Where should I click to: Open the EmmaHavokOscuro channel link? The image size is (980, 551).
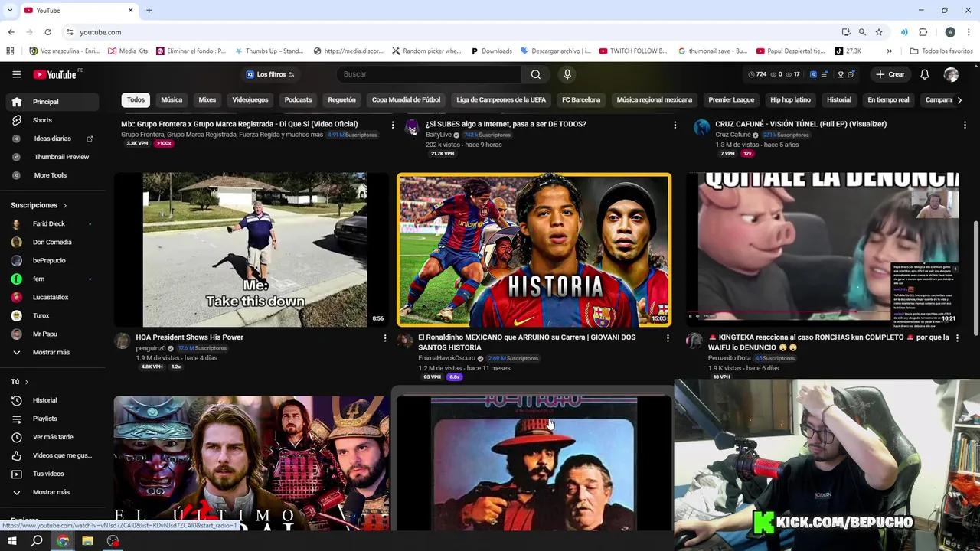(446, 358)
